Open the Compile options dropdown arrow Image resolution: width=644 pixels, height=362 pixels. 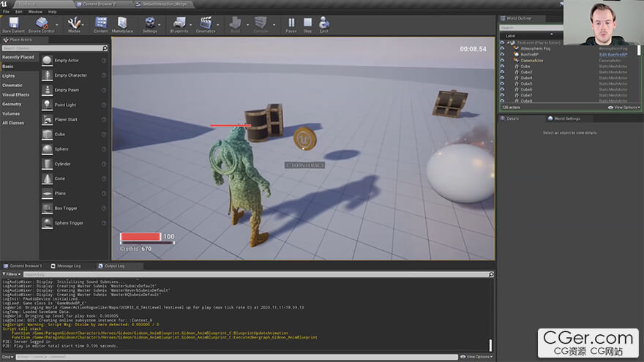(274, 25)
